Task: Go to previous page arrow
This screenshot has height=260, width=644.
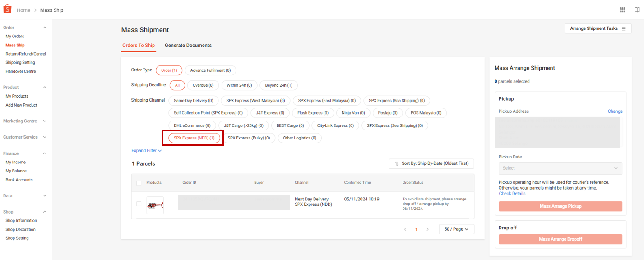Action: [x=405, y=229]
